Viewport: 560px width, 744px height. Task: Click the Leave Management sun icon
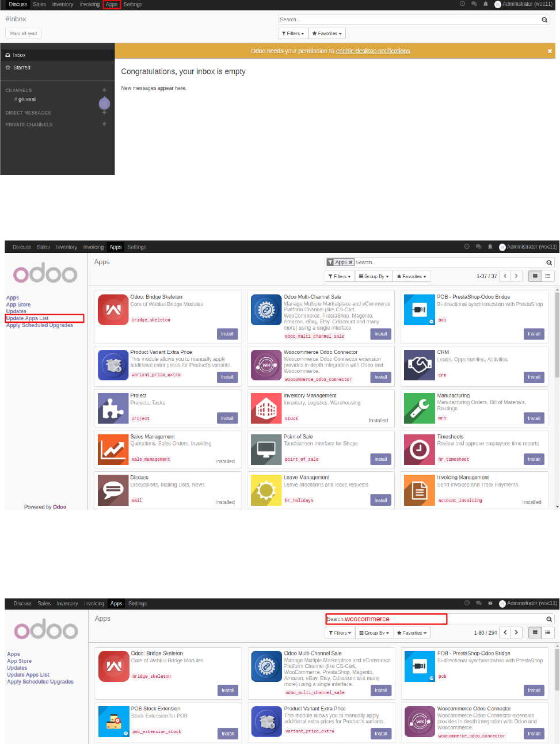pyautogui.click(x=266, y=490)
